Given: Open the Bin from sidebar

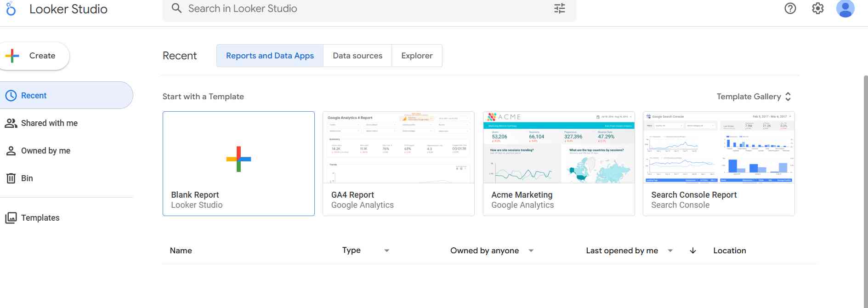Looking at the screenshot, I should click(27, 178).
